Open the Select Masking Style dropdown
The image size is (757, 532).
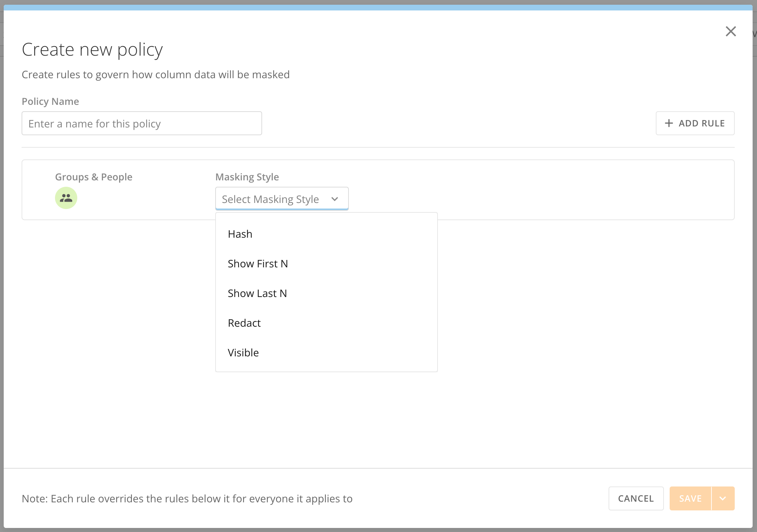pos(271,199)
